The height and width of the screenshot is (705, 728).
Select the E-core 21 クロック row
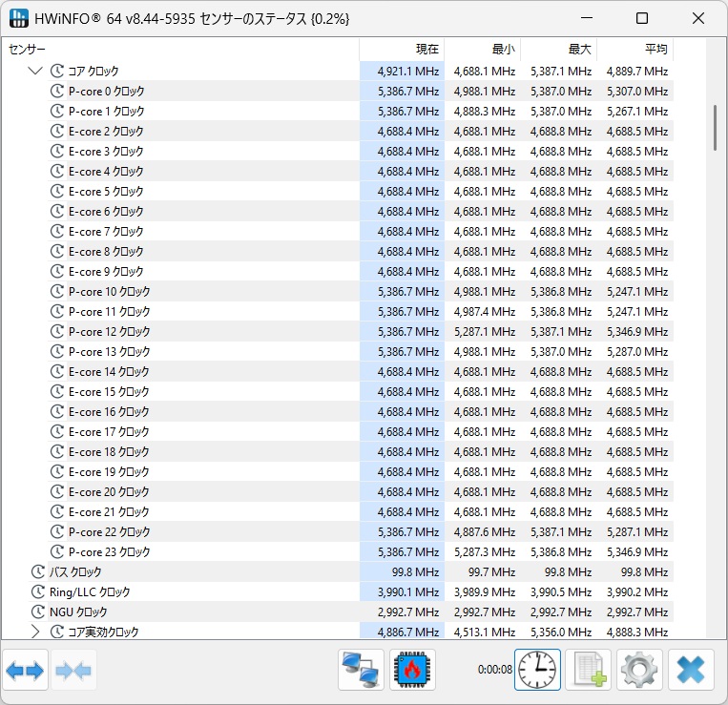pos(361,511)
